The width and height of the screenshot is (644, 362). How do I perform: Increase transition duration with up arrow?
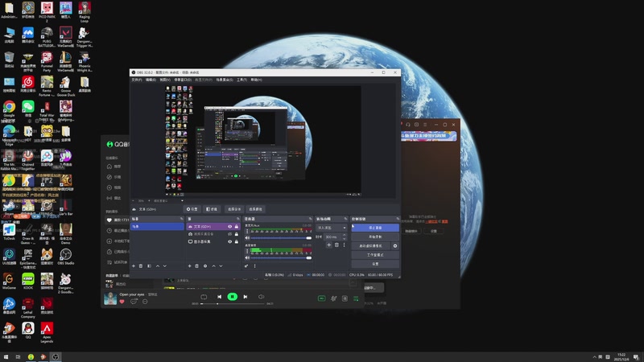pyautogui.click(x=345, y=235)
